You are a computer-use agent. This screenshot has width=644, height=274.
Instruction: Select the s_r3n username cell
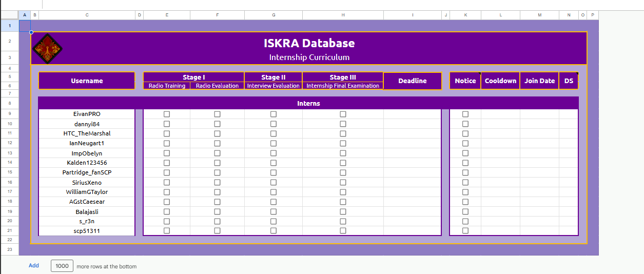(x=87, y=221)
